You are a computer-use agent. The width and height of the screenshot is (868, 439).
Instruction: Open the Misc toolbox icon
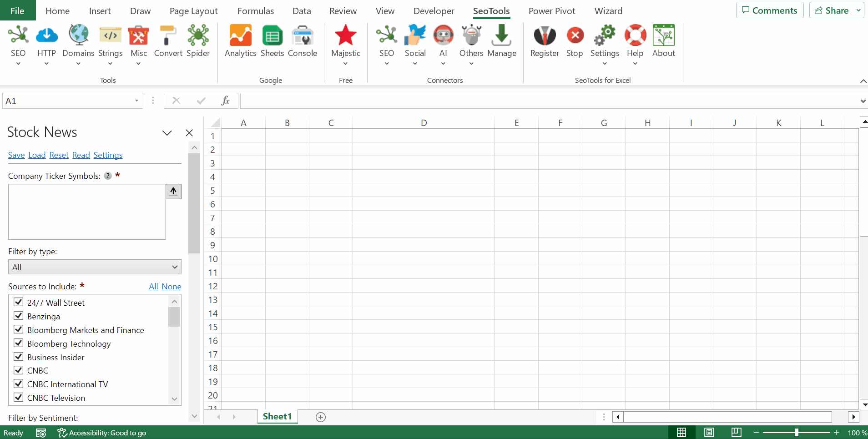coord(139,35)
